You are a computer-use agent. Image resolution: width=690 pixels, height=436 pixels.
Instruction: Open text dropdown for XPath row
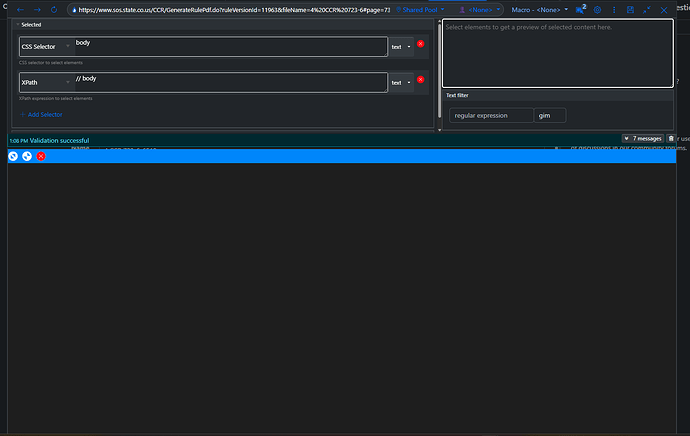coord(401,83)
